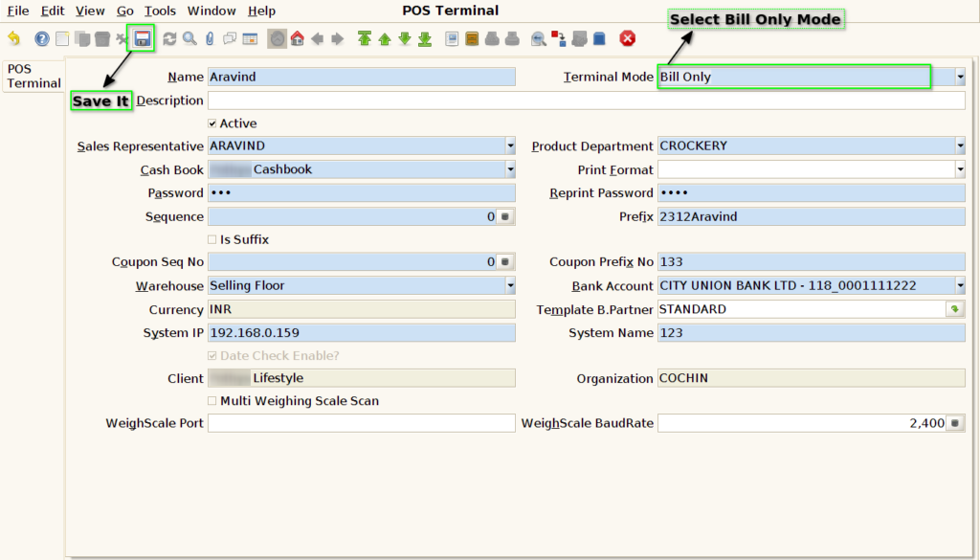Click the Undo changes toolbar icon
This screenshot has height=560, width=980.
tap(13, 38)
